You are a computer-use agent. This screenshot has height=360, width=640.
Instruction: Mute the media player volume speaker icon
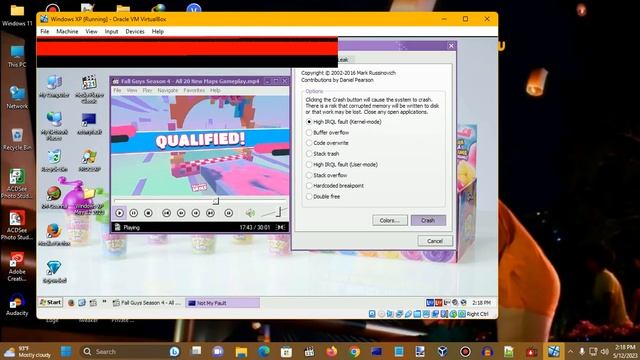(250, 212)
